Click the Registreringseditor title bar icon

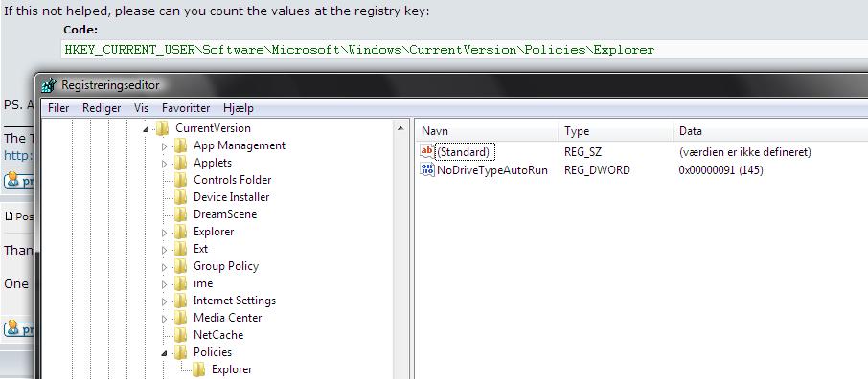coord(49,86)
